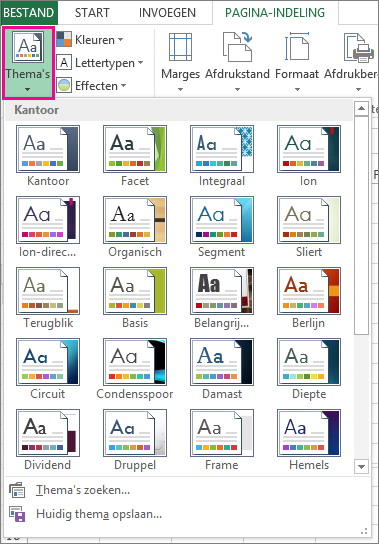The image size is (379, 544).
Task: Switch to the BESTAND tab
Action: (29, 12)
